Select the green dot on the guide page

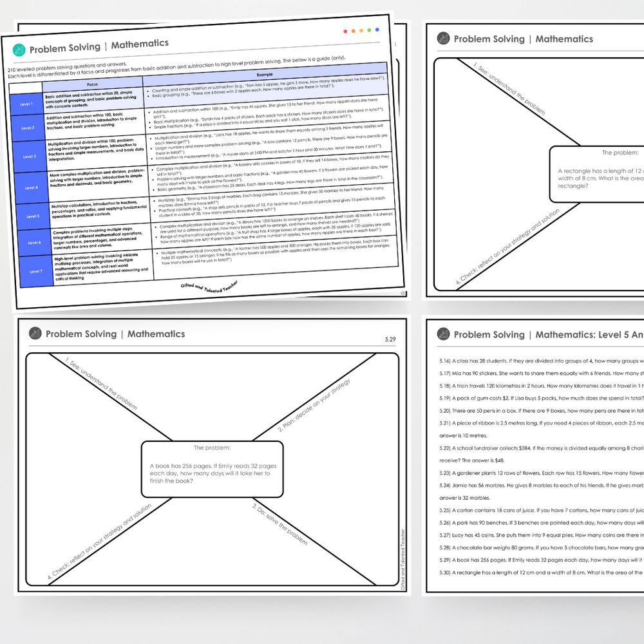point(369,30)
